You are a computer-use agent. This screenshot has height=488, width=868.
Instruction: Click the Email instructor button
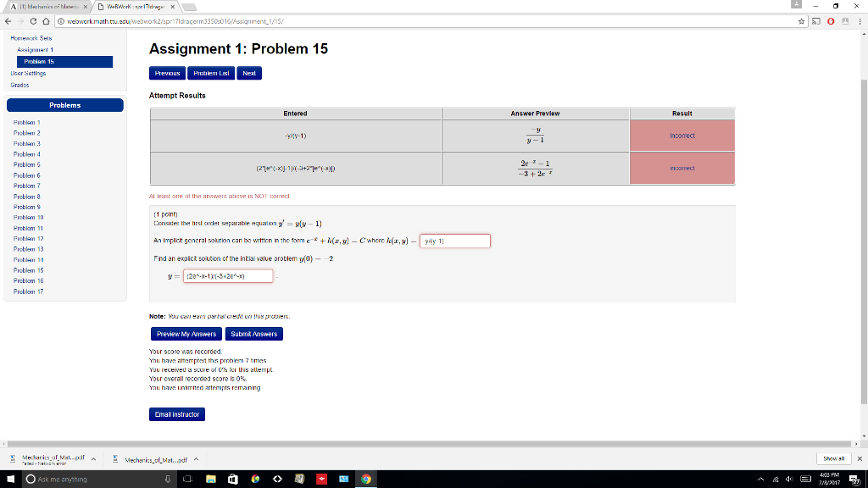click(x=176, y=413)
